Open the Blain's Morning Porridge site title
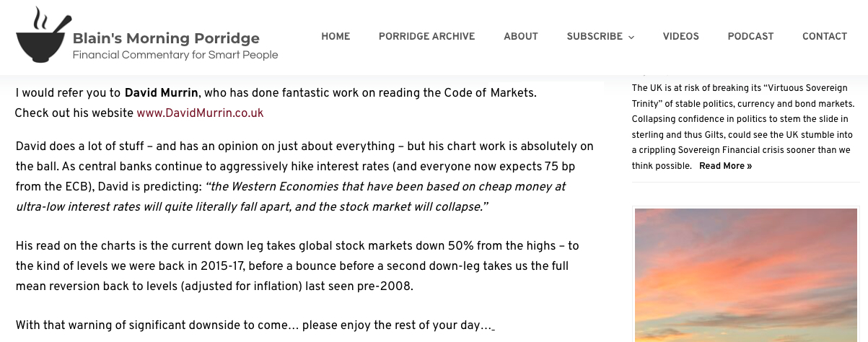This screenshot has height=342, width=868. 166,38
